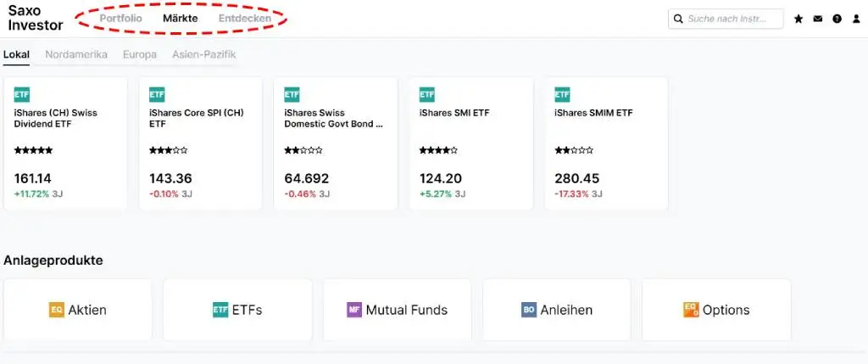This screenshot has width=868, height=364.
Task: Open the Aktien product category
Action: [77, 310]
